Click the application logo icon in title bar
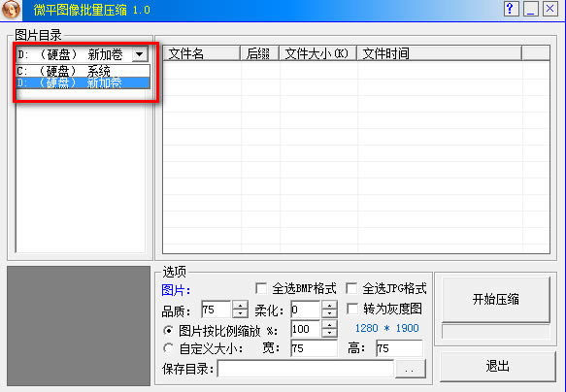This screenshot has height=392, width=566. pyautogui.click(x=11, y=10)
